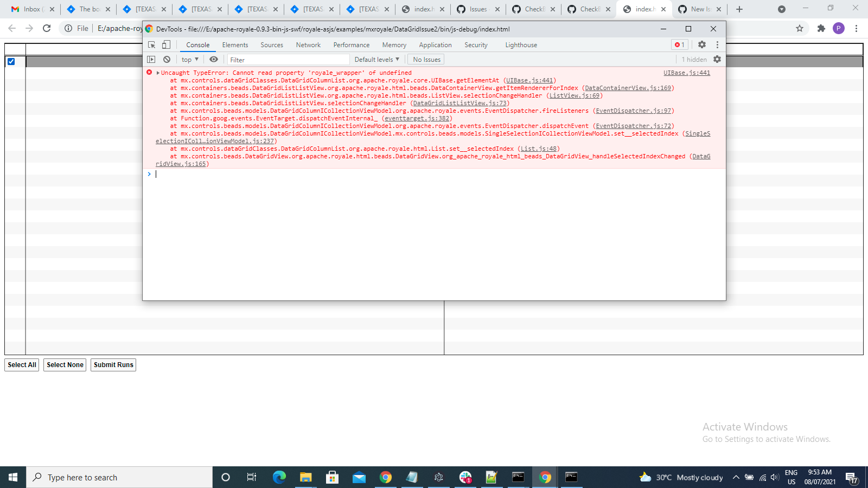This screenshot has width=868, height=488.
Task: Create a live expression with the eye icon
Action: click(x=212, y=59)
